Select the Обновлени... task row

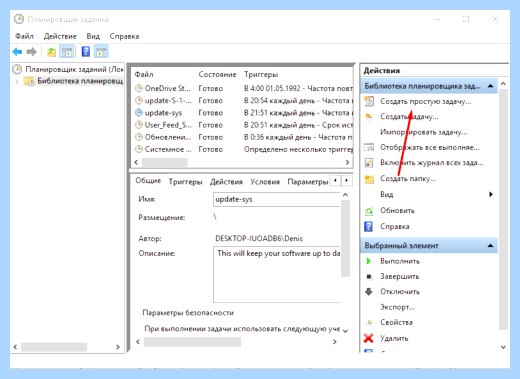[x=243, y=137]
